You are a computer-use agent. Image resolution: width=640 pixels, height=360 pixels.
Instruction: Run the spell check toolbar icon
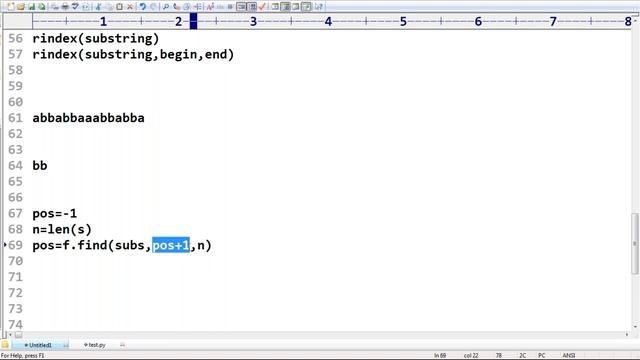point(76,7)
